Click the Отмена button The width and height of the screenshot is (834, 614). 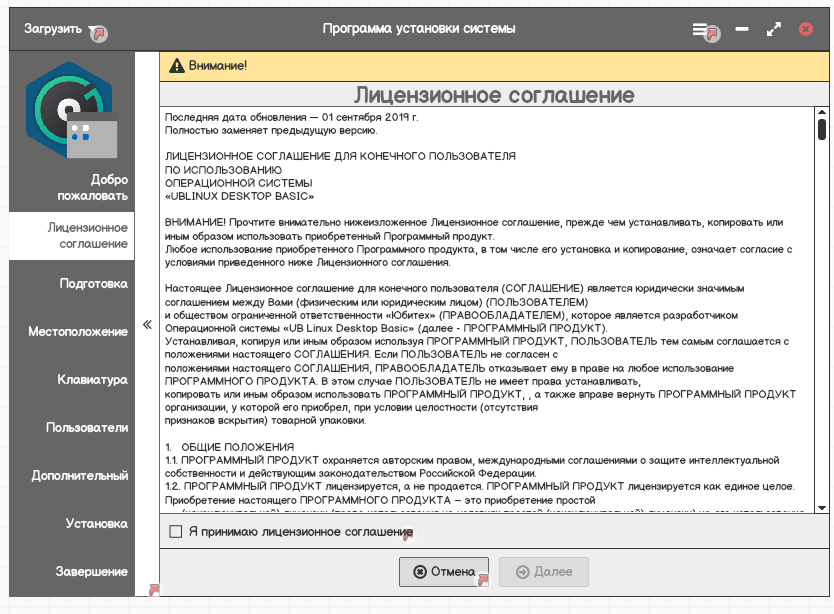point(444,572)
